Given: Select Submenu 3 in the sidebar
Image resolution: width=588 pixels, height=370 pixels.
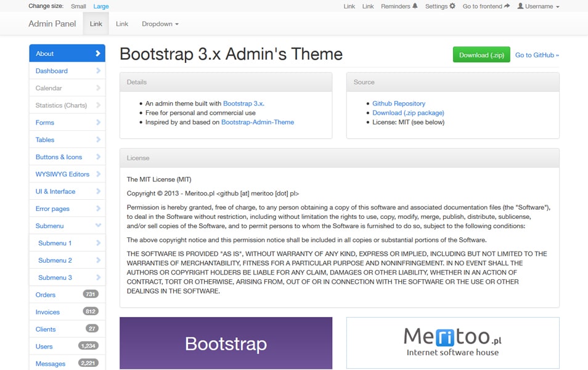Looking at the screenshot, I should point(67,277).
